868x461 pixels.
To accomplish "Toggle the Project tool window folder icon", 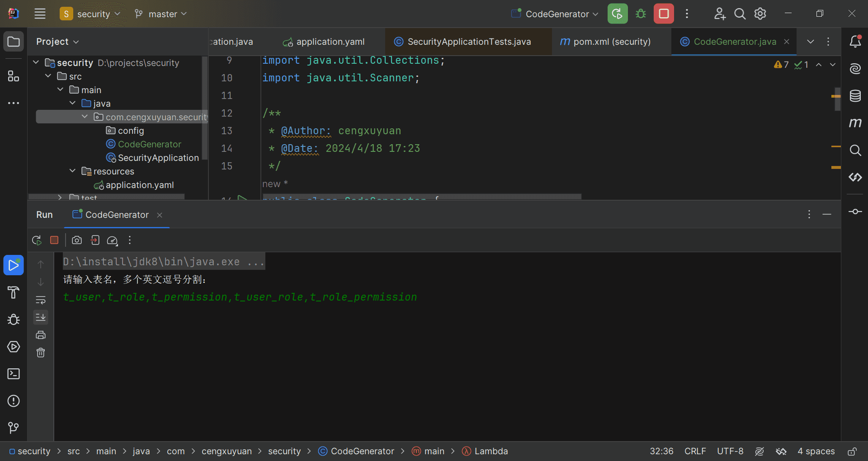I will pos(14,42).
